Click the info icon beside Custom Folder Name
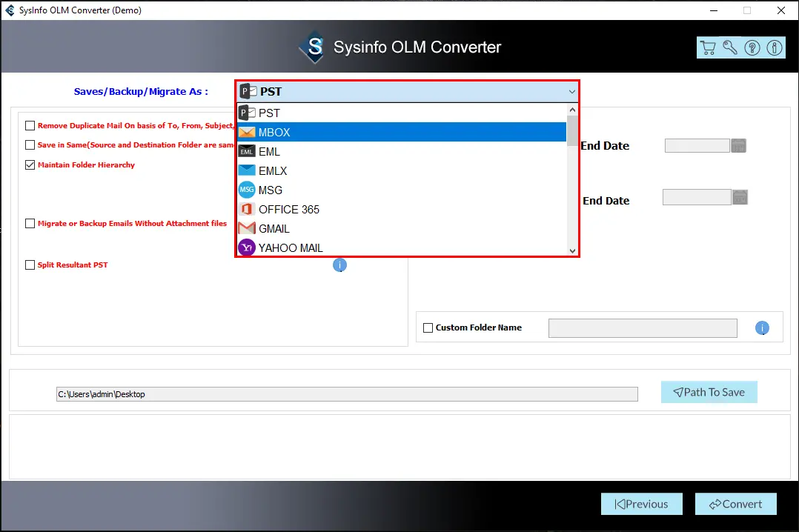Viewport: 799px width, 532px height. 762,328
